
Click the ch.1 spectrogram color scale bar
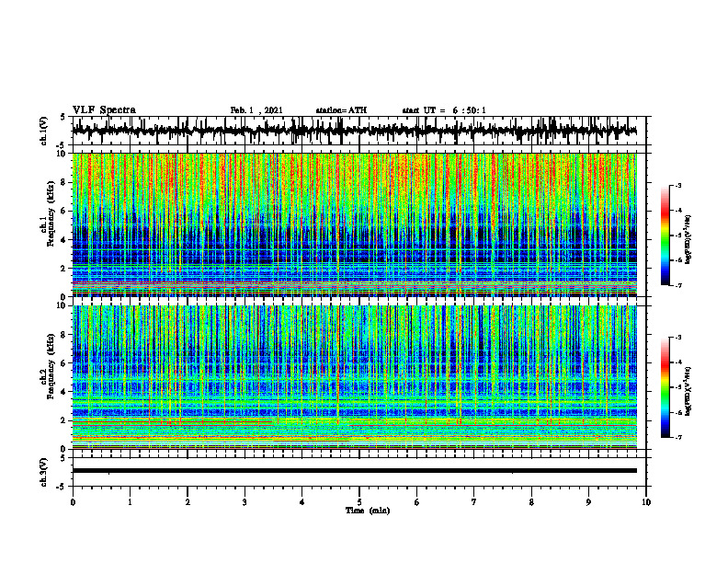pos(665,236)
